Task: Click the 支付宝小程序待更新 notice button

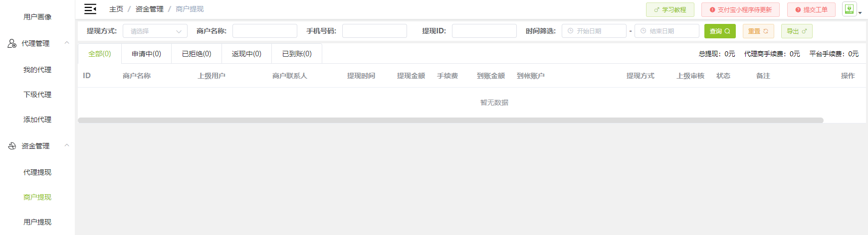Action: 740,9
